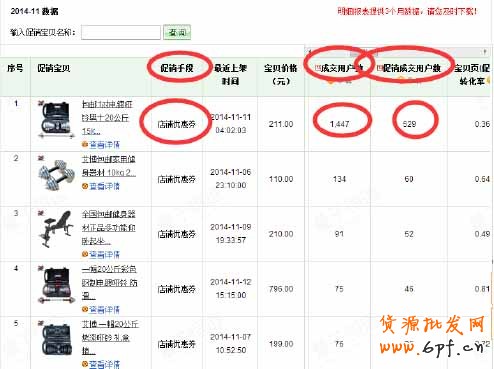Click the small red icon before 促销成交用户数
This screenshot has width=494, height=369.
379,68
